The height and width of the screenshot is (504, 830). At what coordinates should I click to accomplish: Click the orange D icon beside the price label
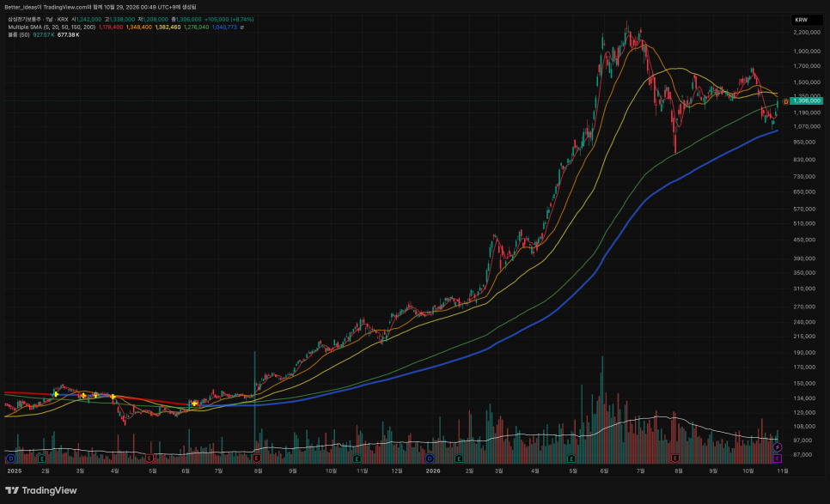click(x=785, y=101)
